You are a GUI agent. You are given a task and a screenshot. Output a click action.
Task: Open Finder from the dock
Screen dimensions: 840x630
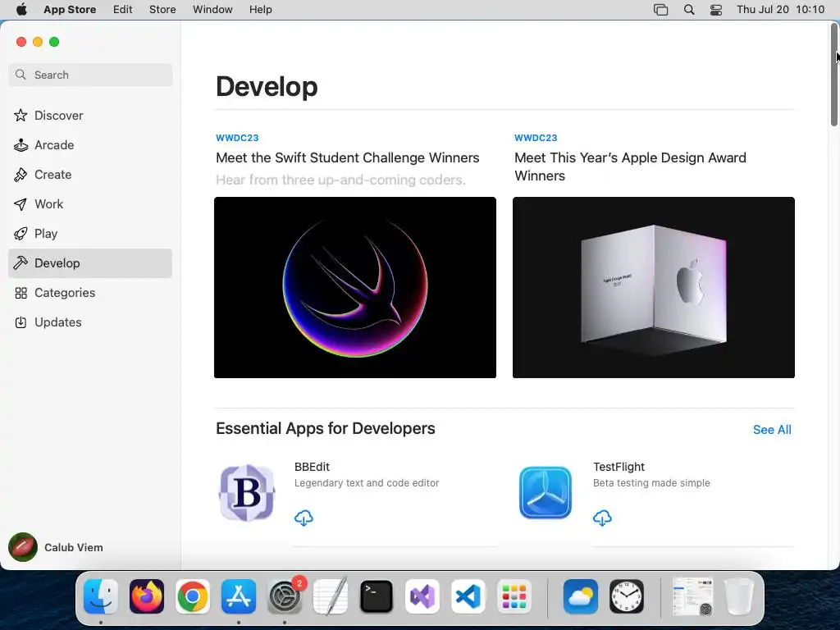[x=101, y=596]
